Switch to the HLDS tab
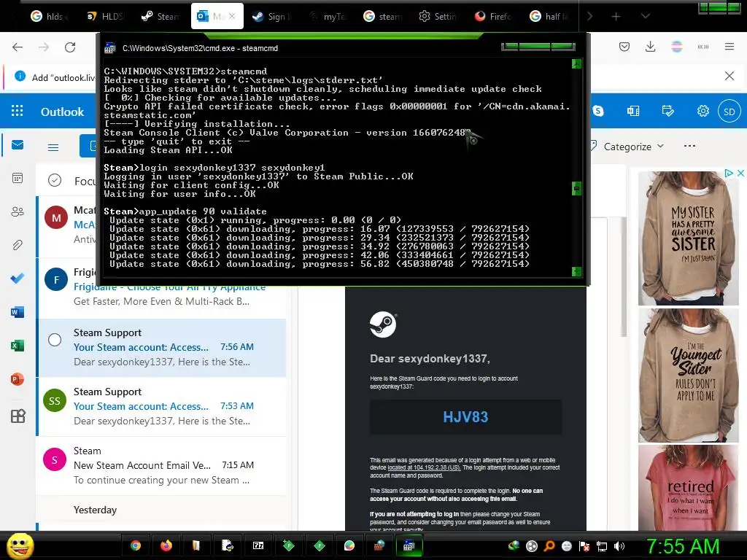Image resolution: width=747 pixels, height=560 pixels. click(x=105, y=16)
